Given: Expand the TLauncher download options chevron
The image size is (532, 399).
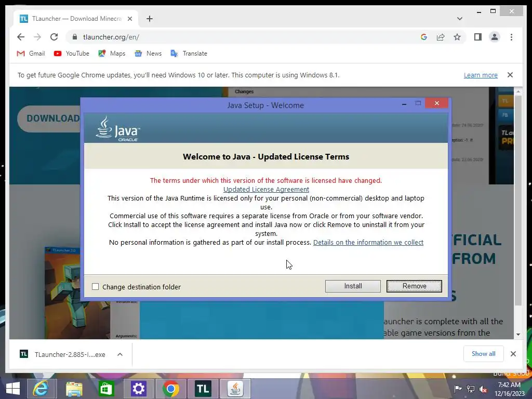Looking at the screenshot, I should [120, 354].
